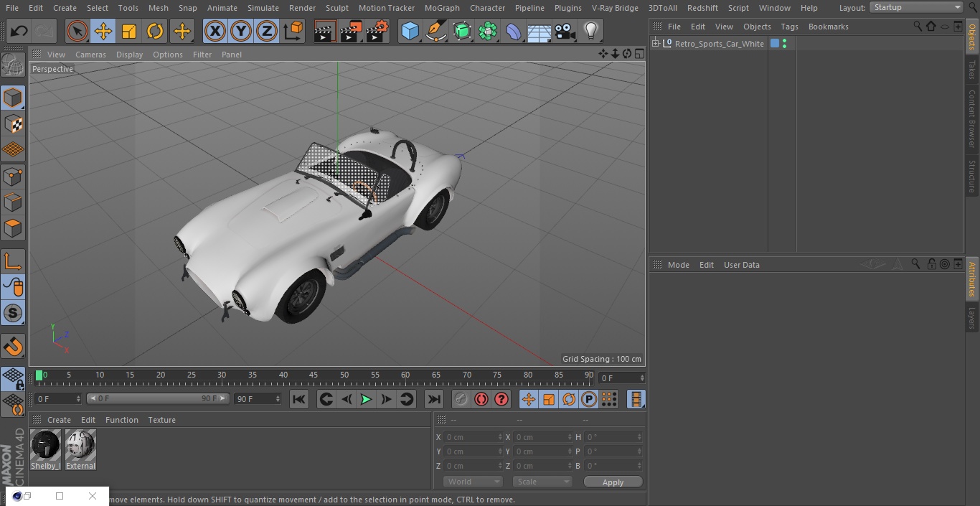The image size is (980, 506).
Task: Click Object manager search icon
Action: pos(917,26)
